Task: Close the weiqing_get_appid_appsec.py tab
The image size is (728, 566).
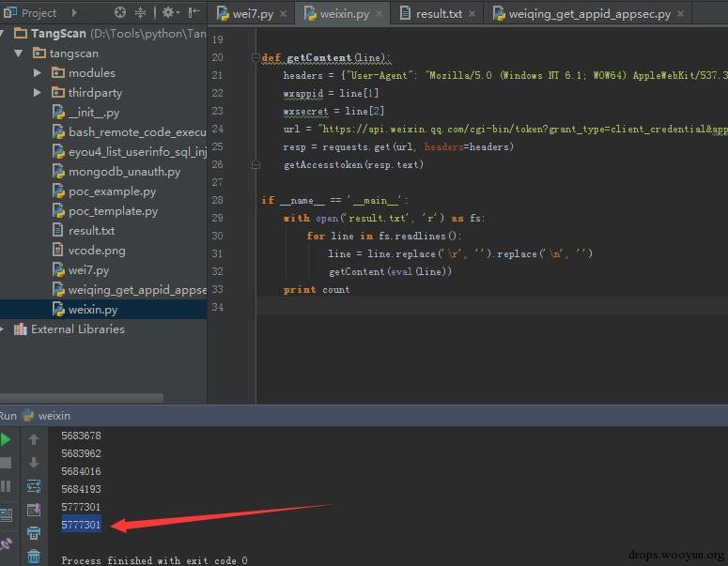Action: (681, 14)
